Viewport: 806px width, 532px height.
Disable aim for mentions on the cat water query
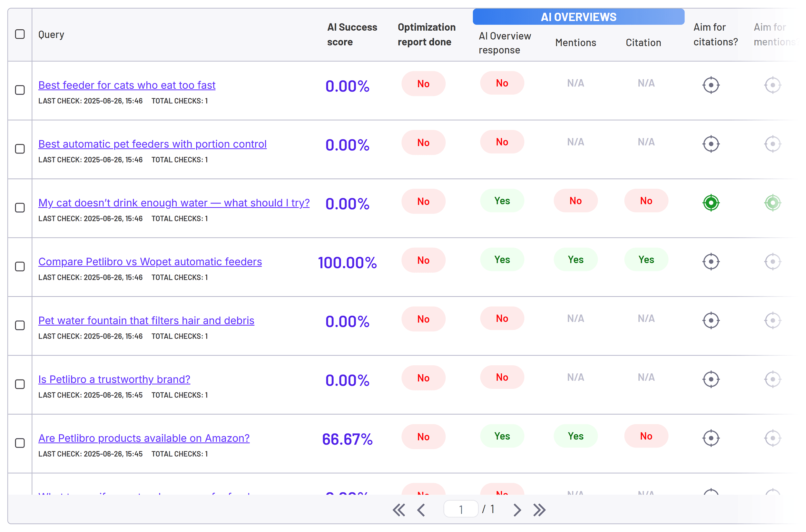[x=772, y=203]
